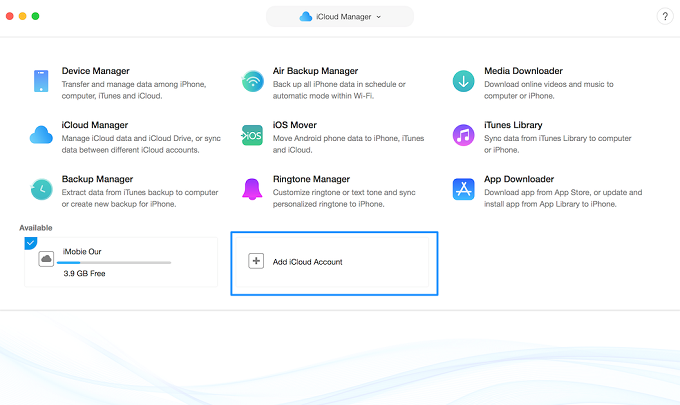
Task: Click the Ringtone Manager bell icon
Action: 252,189
